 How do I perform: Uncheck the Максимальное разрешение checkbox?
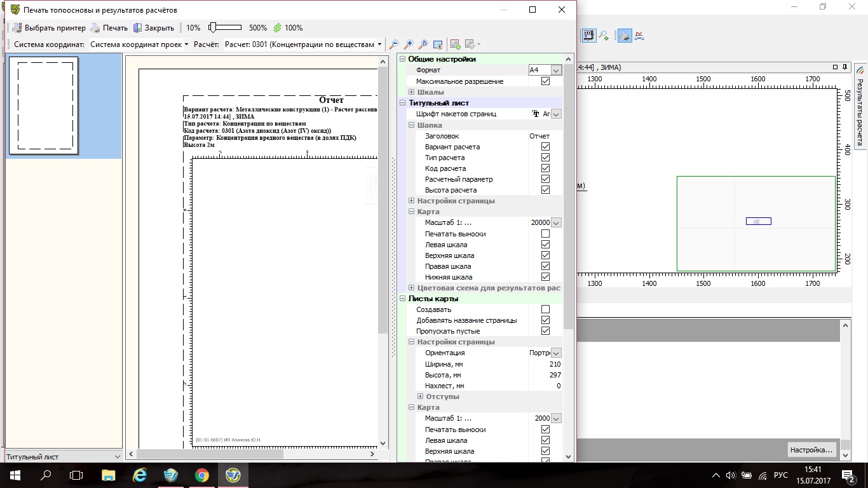[545, 81]
